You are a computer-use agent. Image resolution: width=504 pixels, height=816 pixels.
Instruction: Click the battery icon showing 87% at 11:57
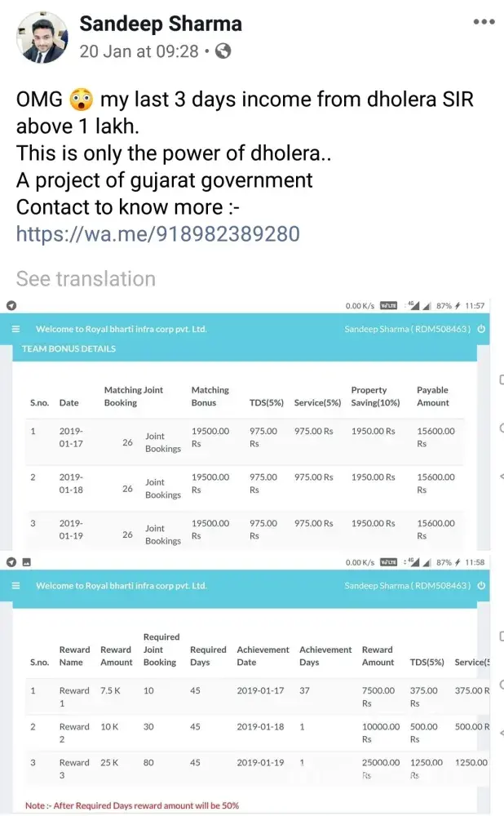pyautogui.click(x=457, y=306)
